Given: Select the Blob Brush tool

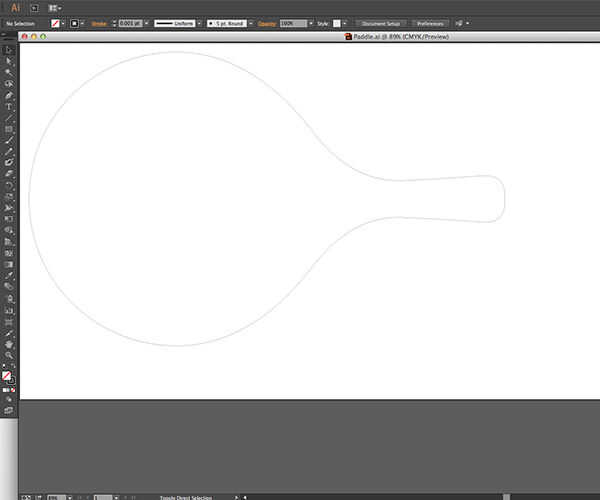Looking at the screenshot, I should coord(8,163).
